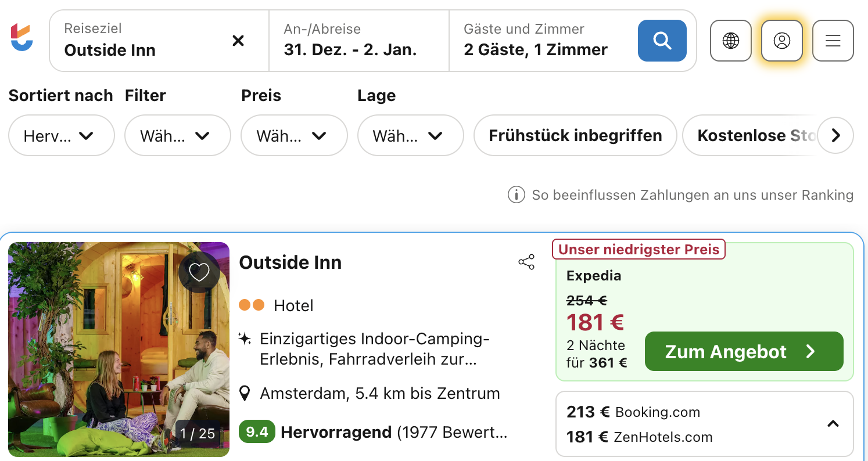Image resolution: width=868 pixels, height=461 pixels.
Task: Open the user account profile icon
Action: tap(782, 41)
